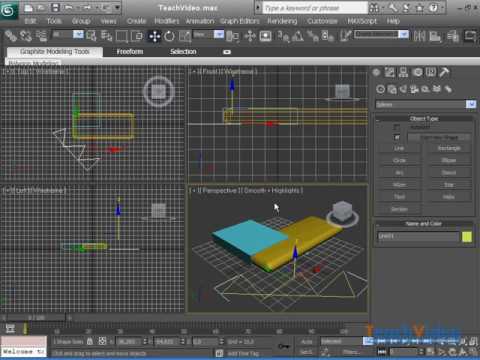480x360 pixels.
Task: Open the Quick Access toolbar dropdown arrow
Action: point(117,8)
